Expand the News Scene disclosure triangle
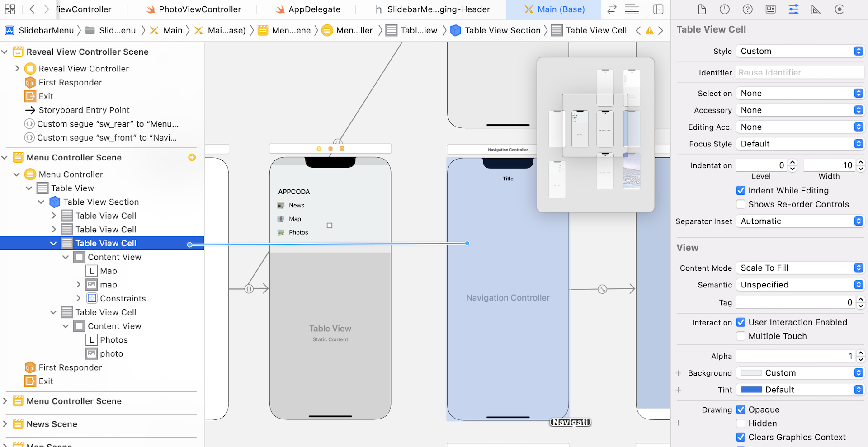 click(x=5, y=424)
